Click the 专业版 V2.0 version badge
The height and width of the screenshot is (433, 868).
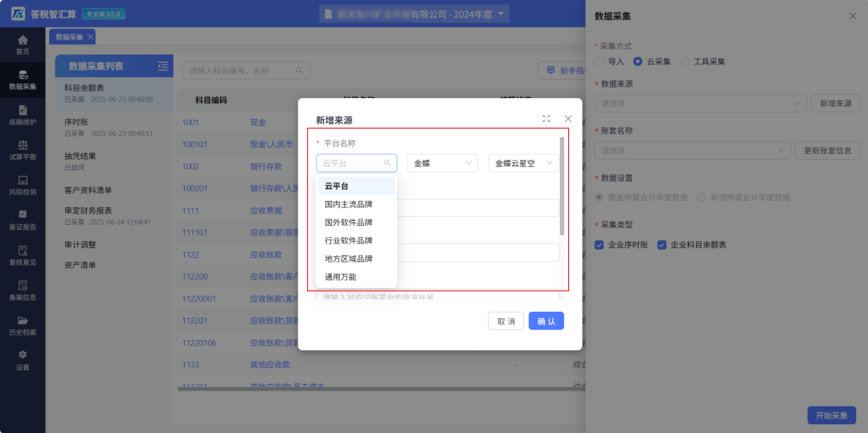(x=104, y=14)
